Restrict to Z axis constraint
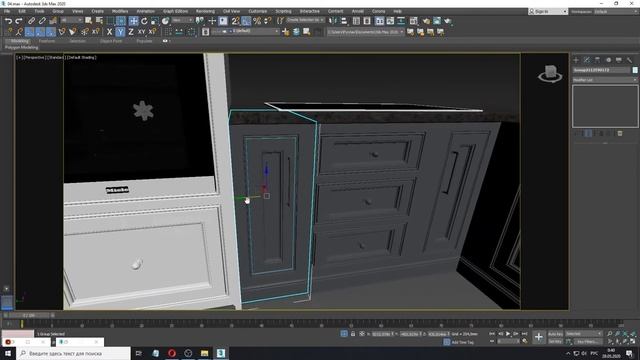 [131, 31]
